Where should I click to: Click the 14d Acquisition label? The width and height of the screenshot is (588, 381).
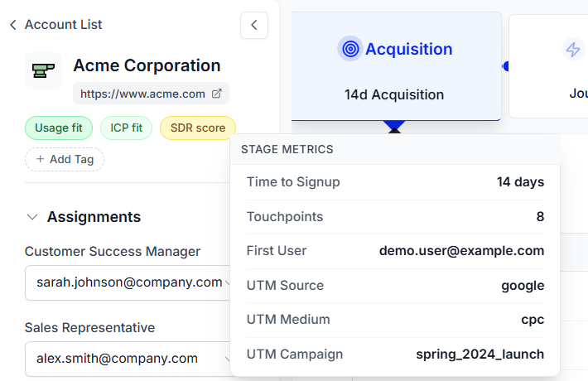pos(394,95)
